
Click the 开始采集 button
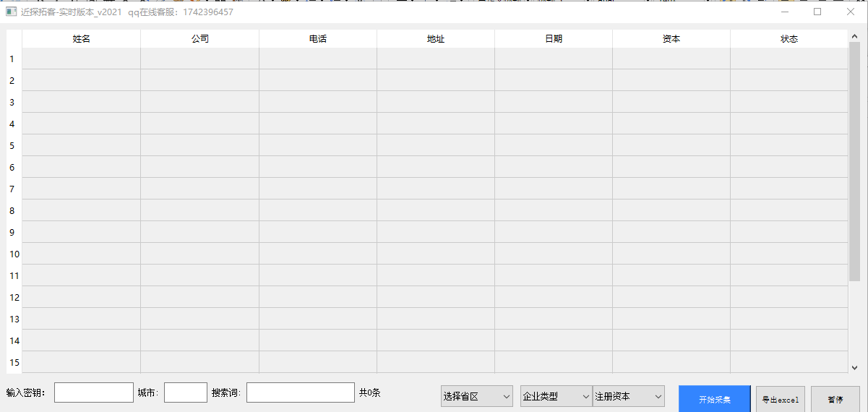point(715,399)
